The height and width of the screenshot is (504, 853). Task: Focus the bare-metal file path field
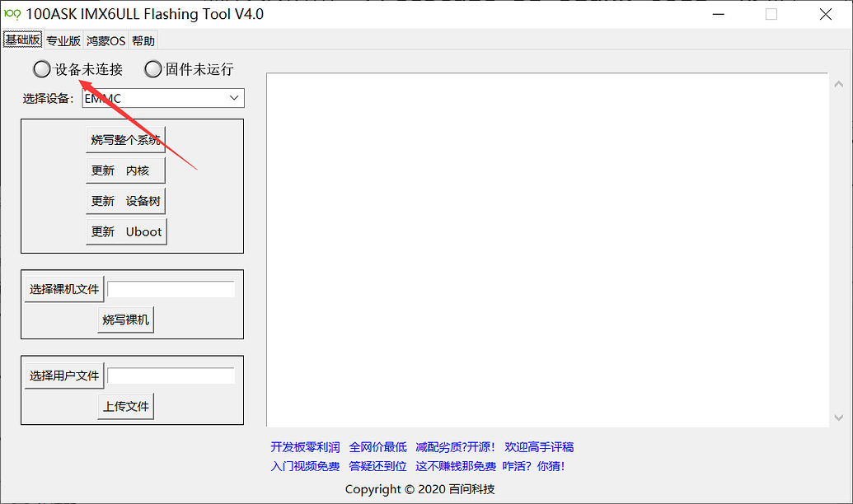(x=171, y=289)
